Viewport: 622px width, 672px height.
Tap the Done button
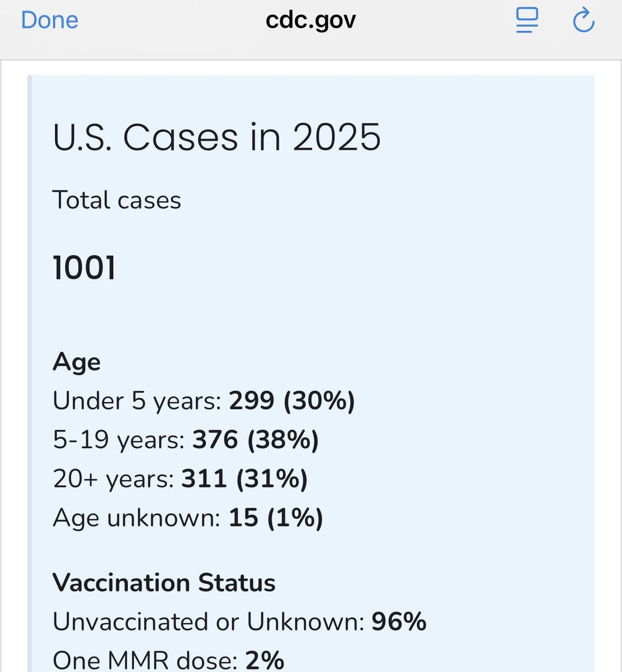50,20
